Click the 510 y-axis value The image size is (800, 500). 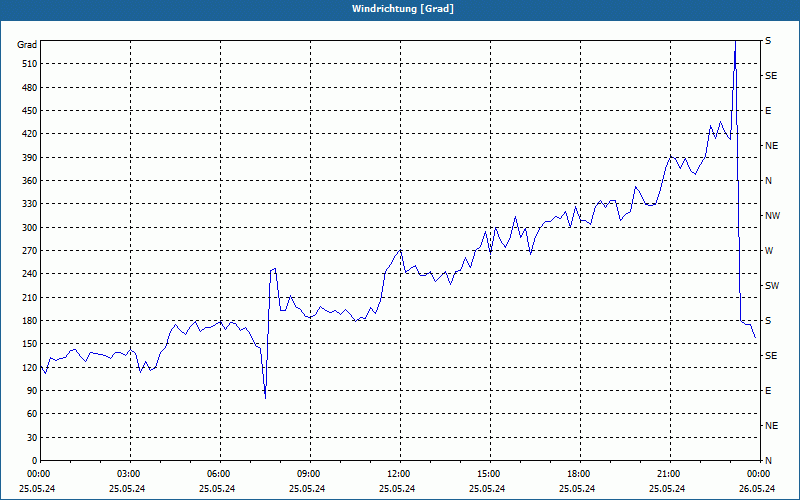pyautogui.click(x=29, y=64)
